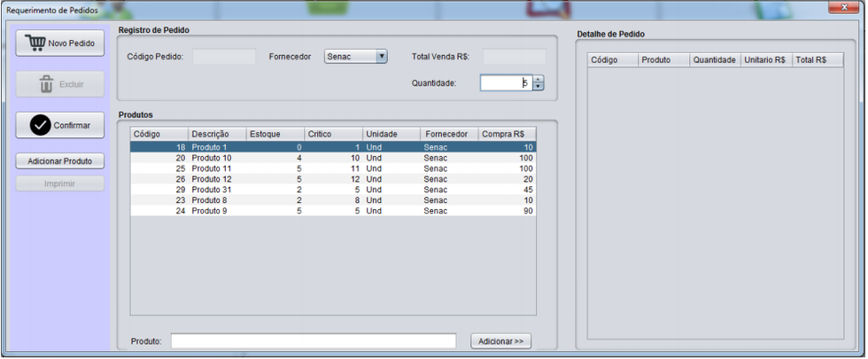Click the trash can icon on Excluir

point(46,84)
